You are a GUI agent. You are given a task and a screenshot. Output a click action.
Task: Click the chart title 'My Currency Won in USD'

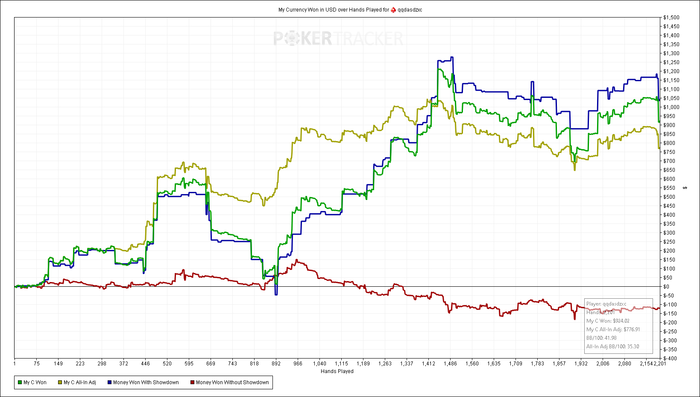click(x=307, y=9)
